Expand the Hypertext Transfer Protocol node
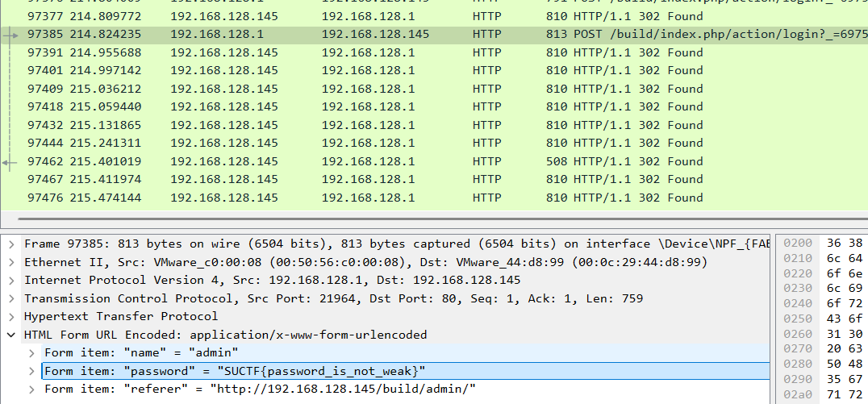This screenshot has height=404, width=868. (11, 316)
